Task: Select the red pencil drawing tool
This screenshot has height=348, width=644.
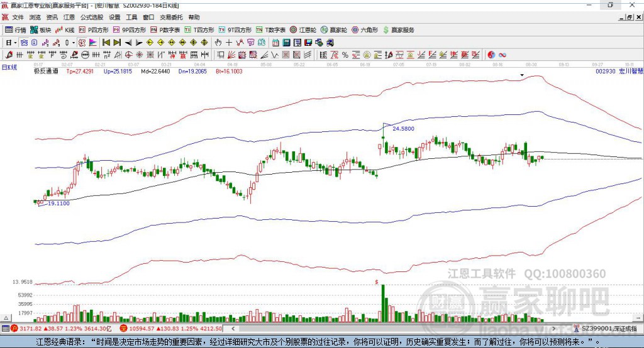Action: (x=9, y=55)
